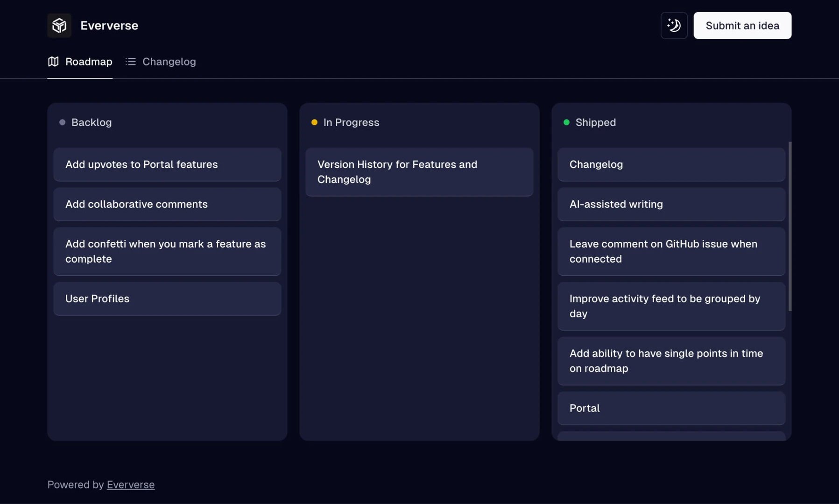Select the Add collaborative comments card
The width and height of the screenshot is (839, 504).
click(x=167, y=204)
